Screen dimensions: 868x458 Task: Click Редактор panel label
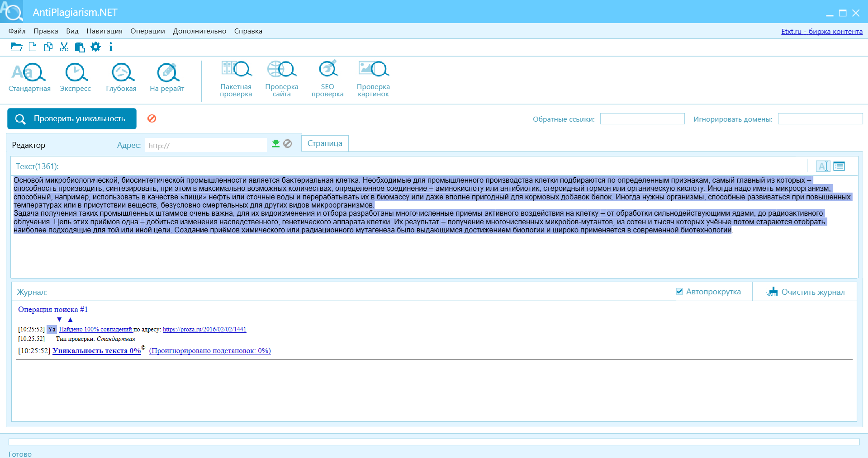point(28,145)
